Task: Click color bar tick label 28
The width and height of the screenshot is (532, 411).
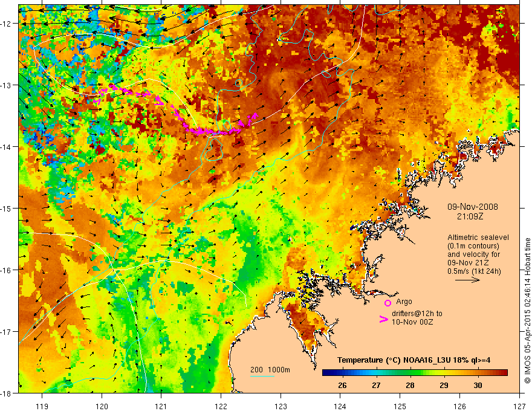Action: click(x=410, y=385)
